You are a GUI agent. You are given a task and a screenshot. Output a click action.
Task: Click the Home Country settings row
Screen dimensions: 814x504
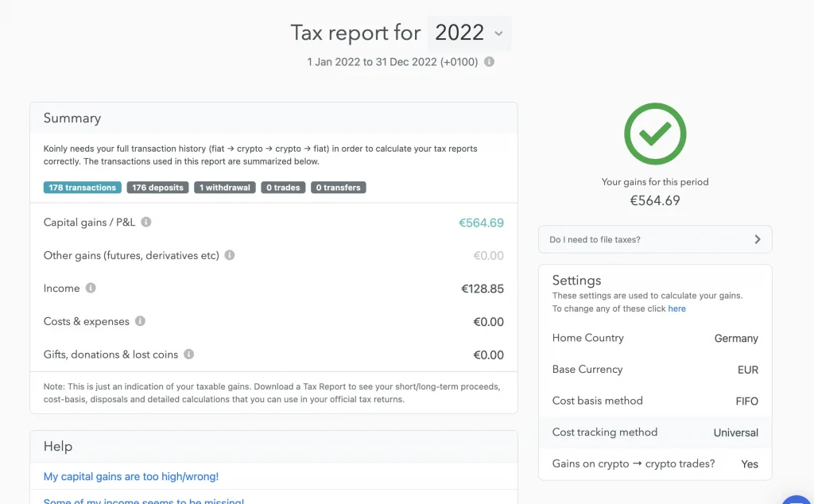coord(655,338)
